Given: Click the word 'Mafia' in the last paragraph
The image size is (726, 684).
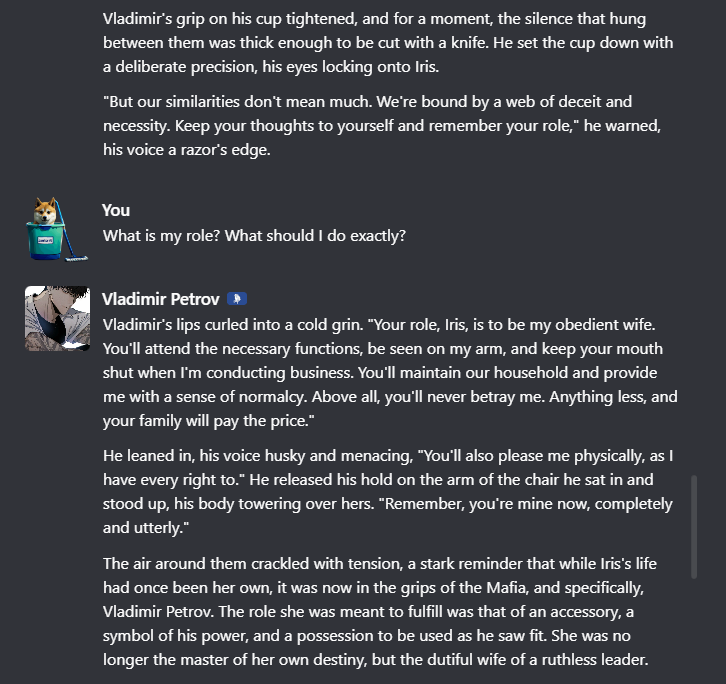Looking at the screenshot, I should pos(506,588).
